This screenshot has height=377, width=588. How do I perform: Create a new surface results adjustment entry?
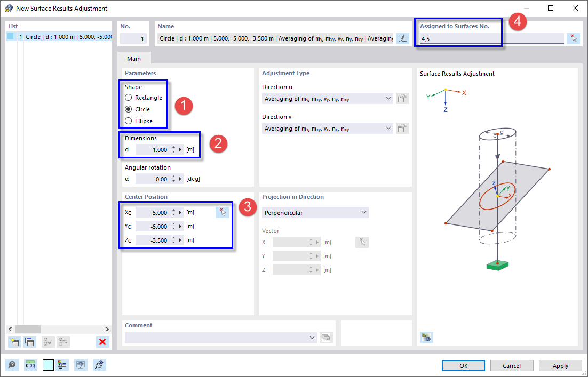(14, 342)
